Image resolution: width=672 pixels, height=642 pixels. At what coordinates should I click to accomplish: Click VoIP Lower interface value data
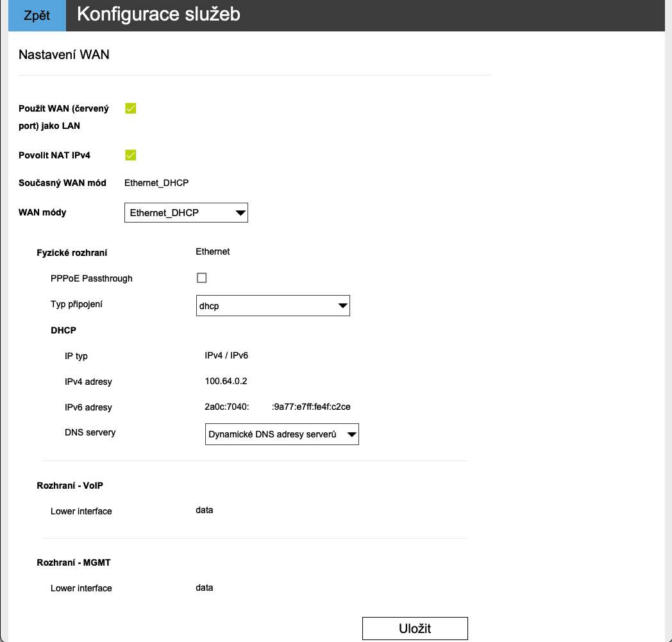tap(205, 510)
